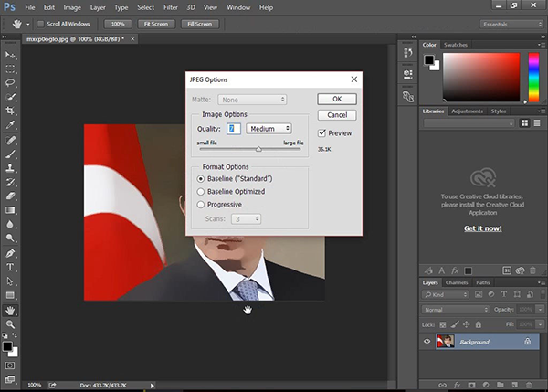Open the Normal blend mode dropdown
This screenshot has height=392, width=548.
tap(455, 310)
